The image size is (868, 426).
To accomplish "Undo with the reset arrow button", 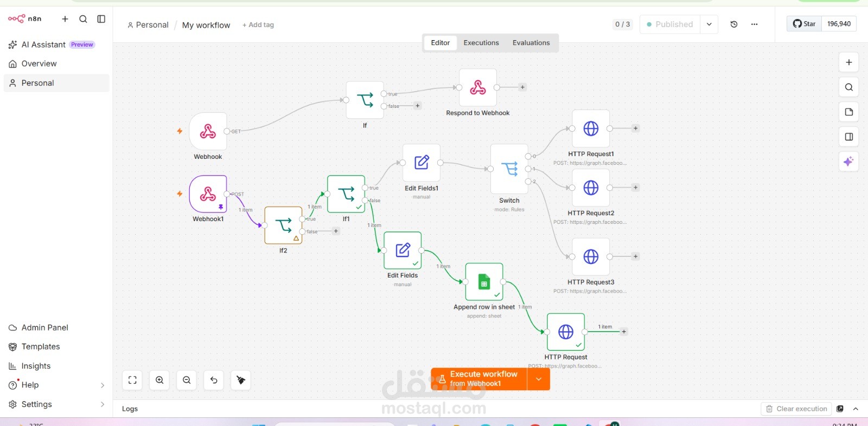I will 214,380.
